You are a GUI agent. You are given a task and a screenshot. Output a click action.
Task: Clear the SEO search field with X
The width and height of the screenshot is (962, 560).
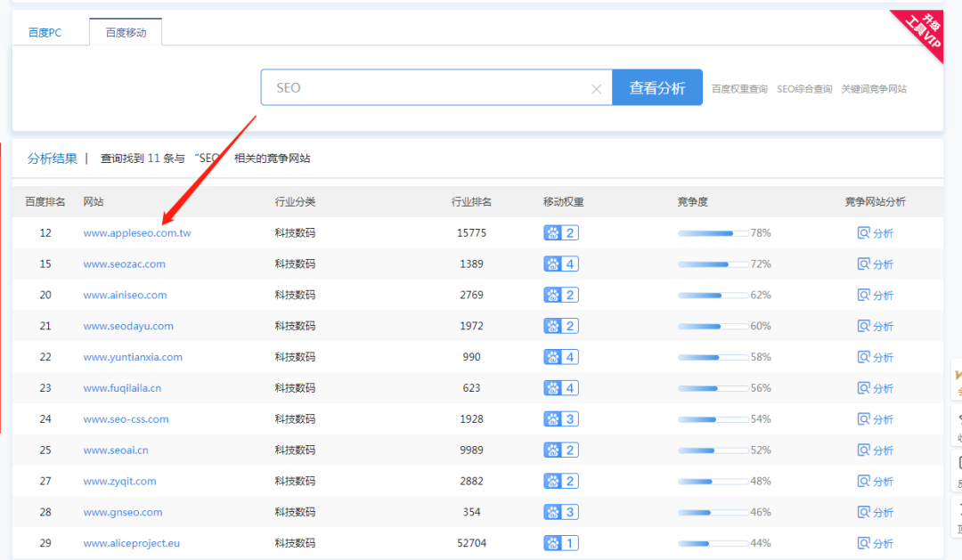596,89
